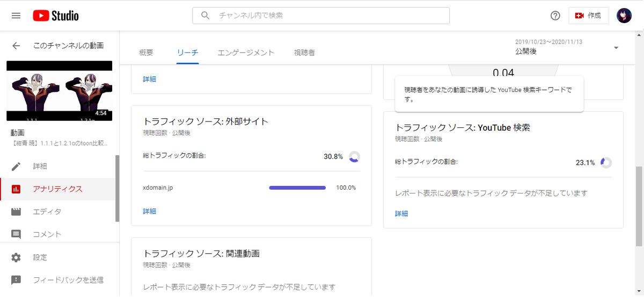Click the video title 【紺青 暁】 text
Screen dimensions: 644x301
59,144
